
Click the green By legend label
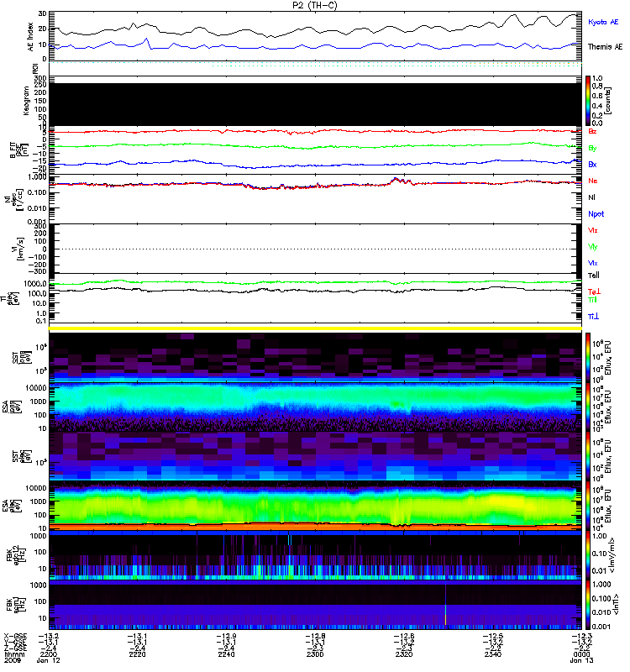tap(592, 149)
